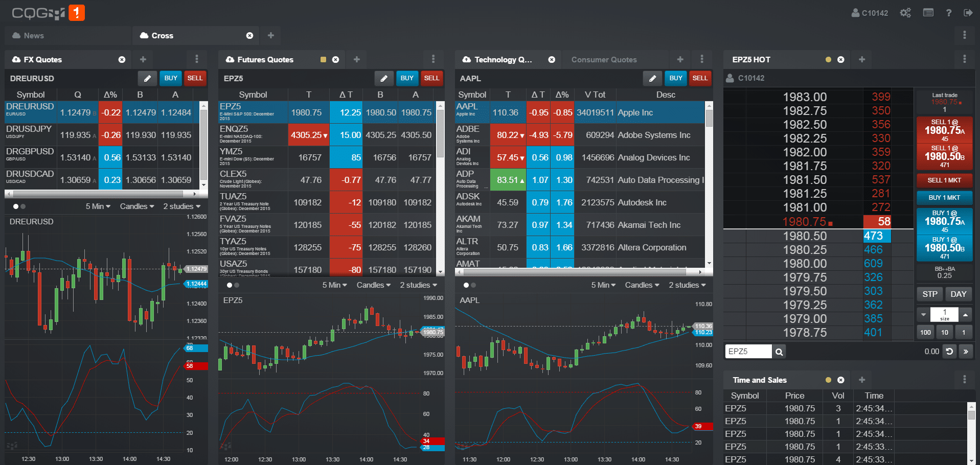980x465 pixels.
Task: Toggle the DAY duration button
Action: coord(958,294)
